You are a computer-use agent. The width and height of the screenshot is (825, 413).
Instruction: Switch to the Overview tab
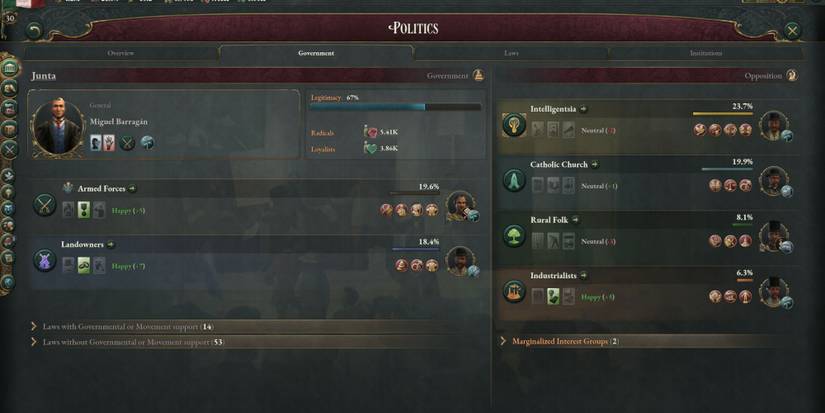[120, 53]
